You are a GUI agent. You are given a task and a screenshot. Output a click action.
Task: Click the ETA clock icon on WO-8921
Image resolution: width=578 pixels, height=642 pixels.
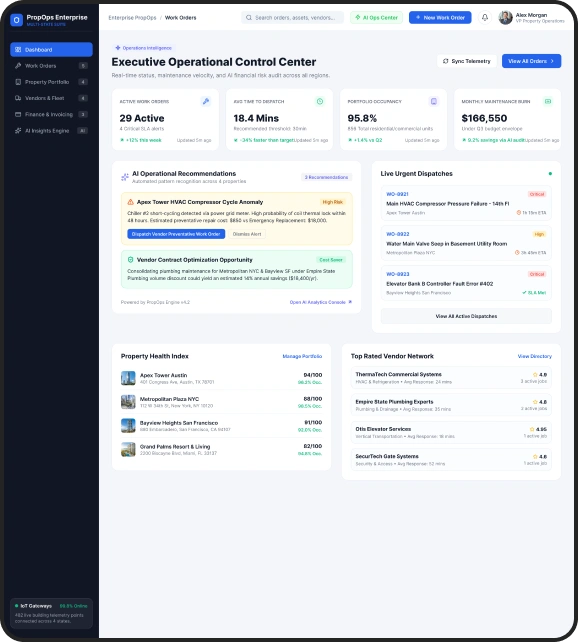[519, 212]
